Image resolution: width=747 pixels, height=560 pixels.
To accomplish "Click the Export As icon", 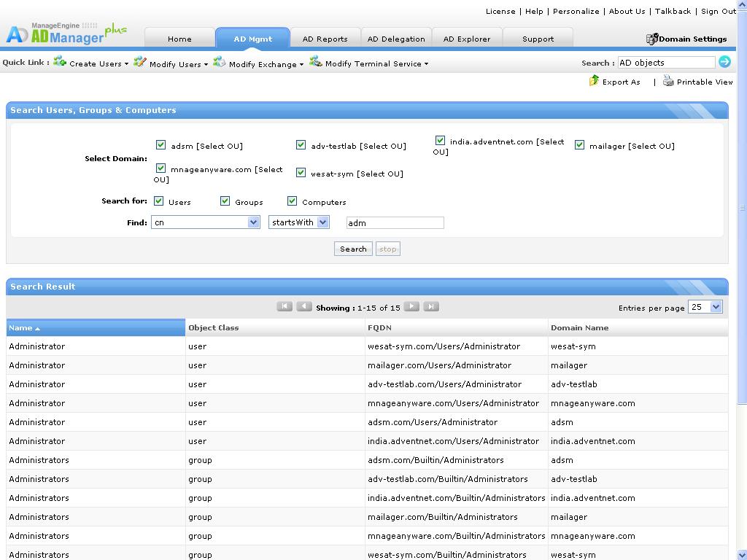I will tap(594, 81).
